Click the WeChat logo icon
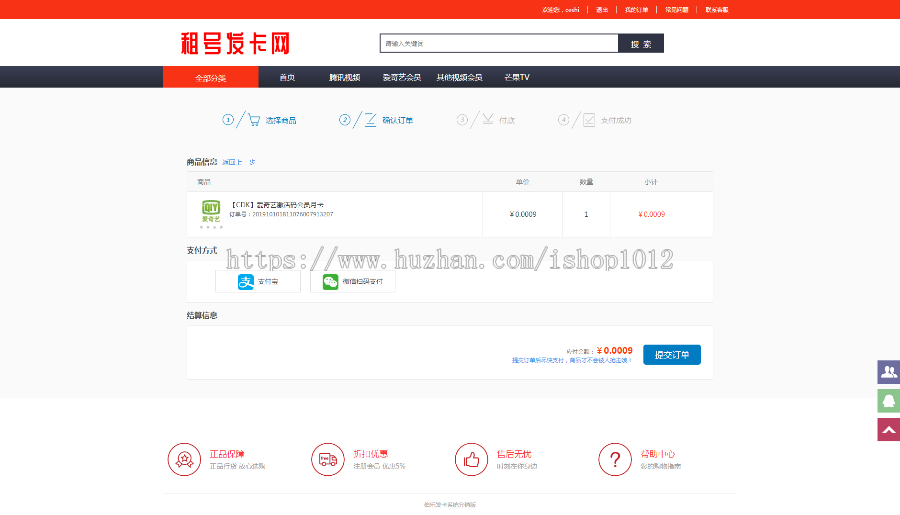Image resolution: width=900 pixels, height=515 pixels. click(330, 281)
